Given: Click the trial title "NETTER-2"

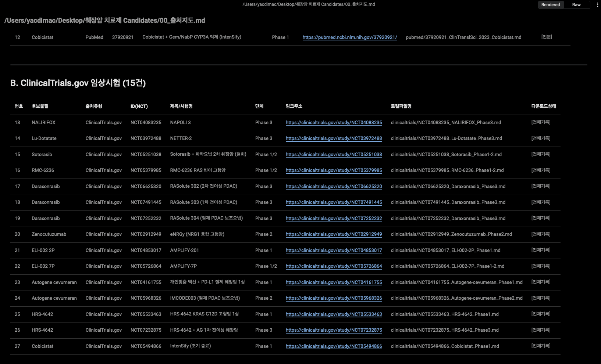Looking at the screenshot, I should [181, 138].
